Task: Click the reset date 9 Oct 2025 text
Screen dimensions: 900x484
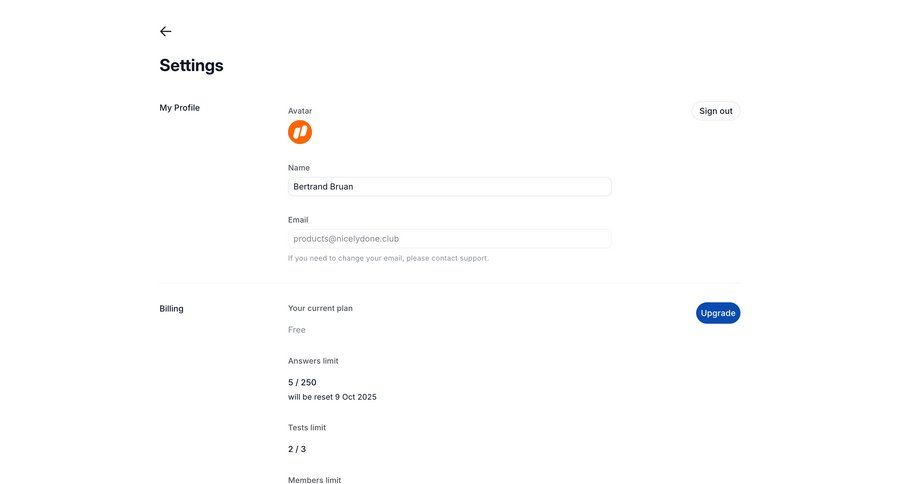Action: 332,397
